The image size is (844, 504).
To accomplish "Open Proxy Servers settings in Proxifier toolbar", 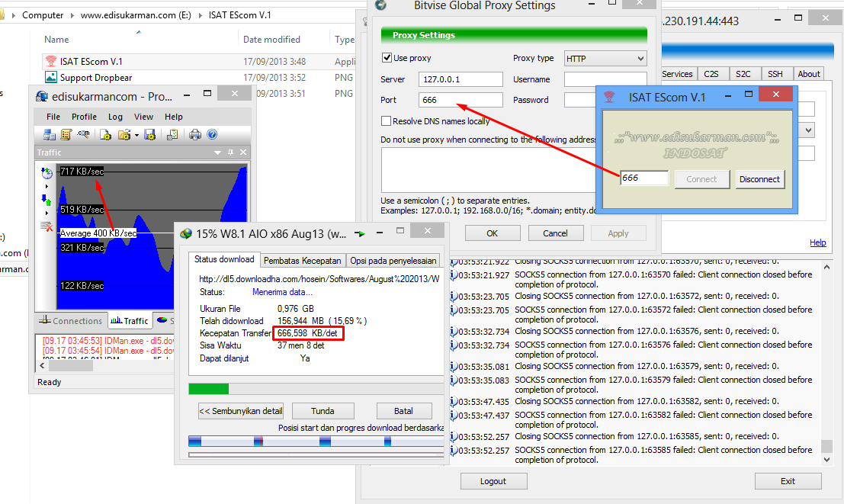I will pos(50,135).
